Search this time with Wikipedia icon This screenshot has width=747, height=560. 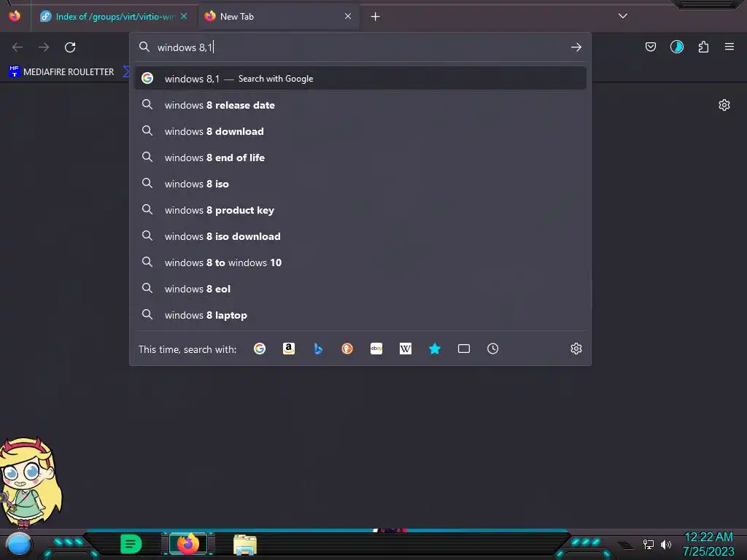point(406,349)
